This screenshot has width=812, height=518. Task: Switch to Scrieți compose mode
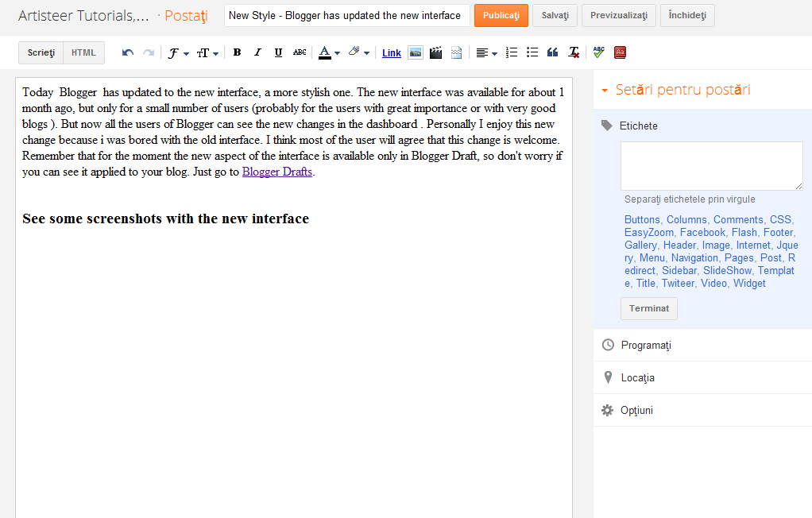[41, 53]
